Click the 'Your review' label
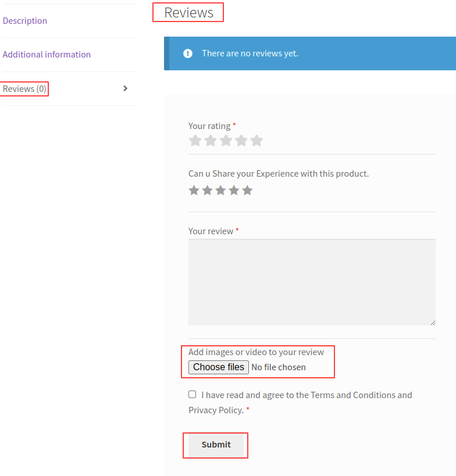 [211, 231]
